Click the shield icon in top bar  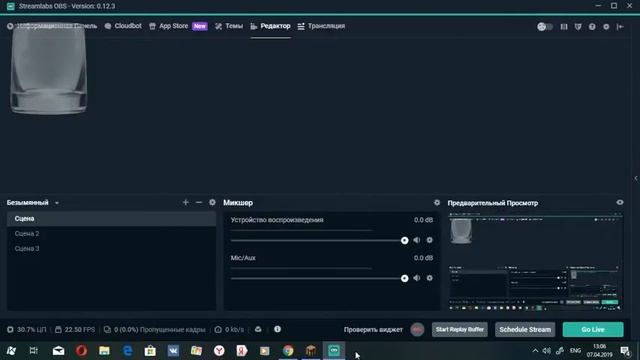click(578, 27)
